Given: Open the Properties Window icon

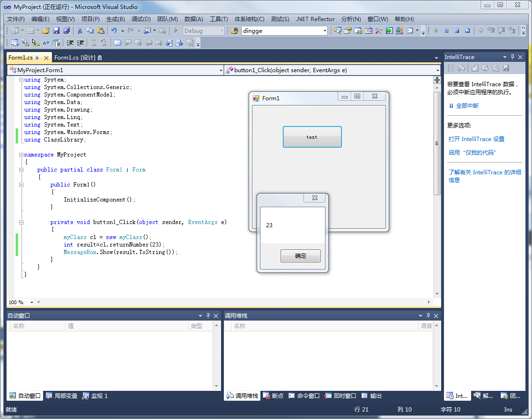Looking at the screenshot, I should point(348,30).
